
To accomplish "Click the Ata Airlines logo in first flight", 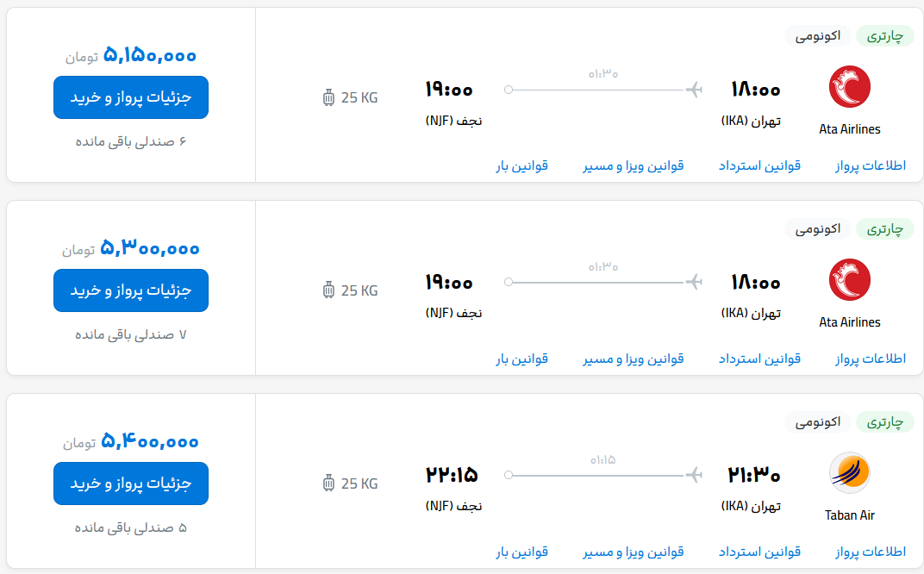I will pyautogui.click(x=849, y=87).
